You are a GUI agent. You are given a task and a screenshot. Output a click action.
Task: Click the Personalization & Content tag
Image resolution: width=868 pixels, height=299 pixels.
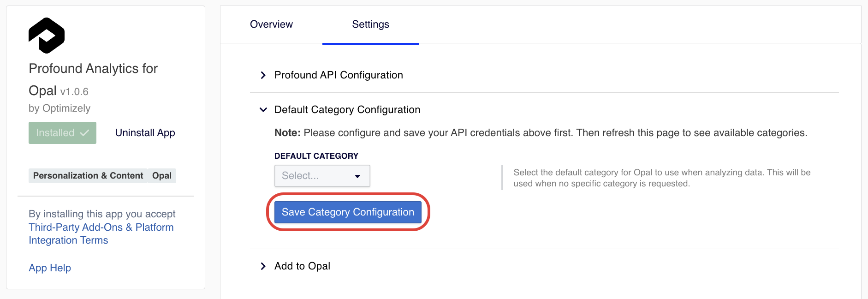tap(88, 176)
